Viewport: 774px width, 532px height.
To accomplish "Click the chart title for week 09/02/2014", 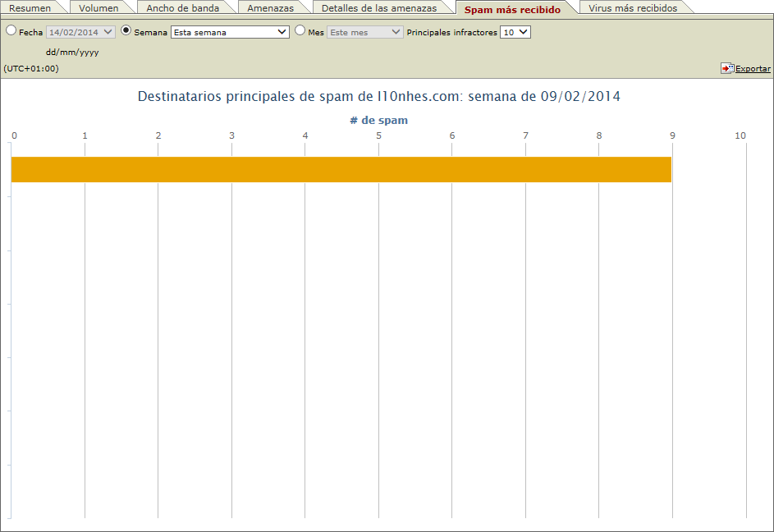I will click(x=378, y=96).
